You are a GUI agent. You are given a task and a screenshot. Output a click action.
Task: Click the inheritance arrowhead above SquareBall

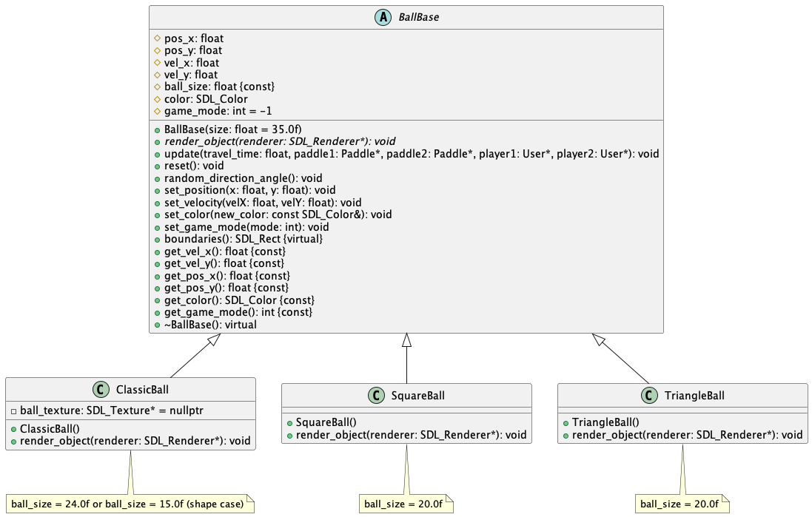[406, 340]
